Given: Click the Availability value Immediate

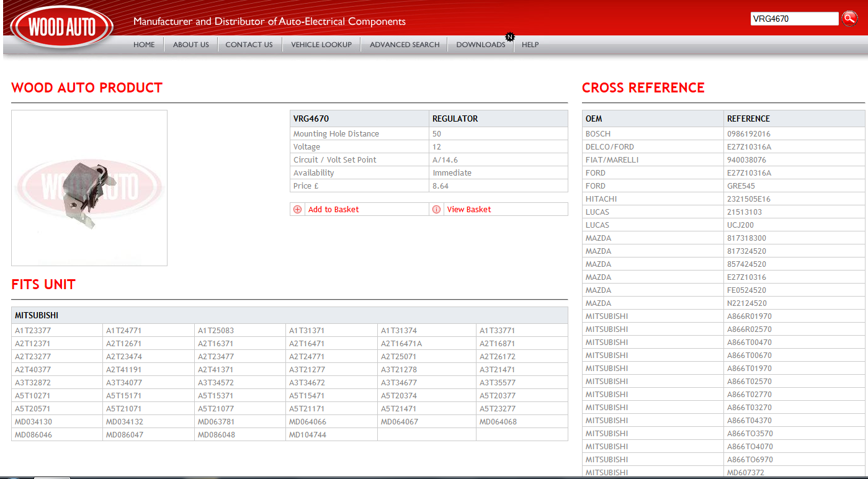Looking at the screenshot, I should click(x=452, y=173).
